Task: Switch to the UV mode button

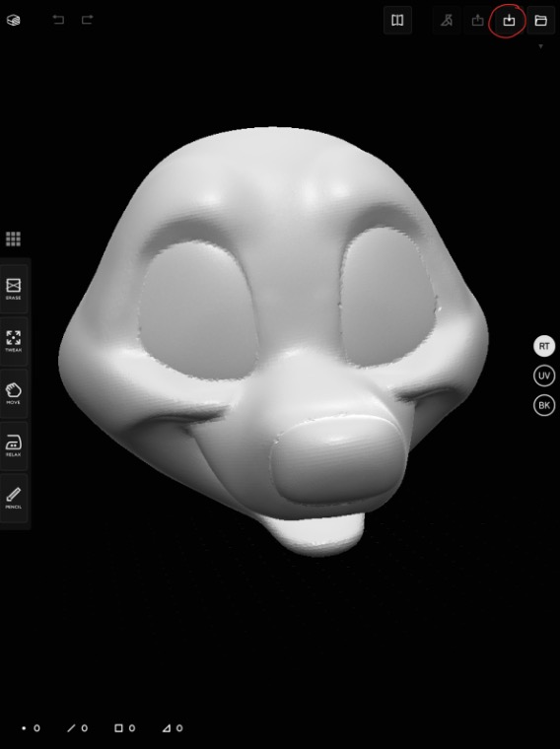Action: click(x=544, y=375)
